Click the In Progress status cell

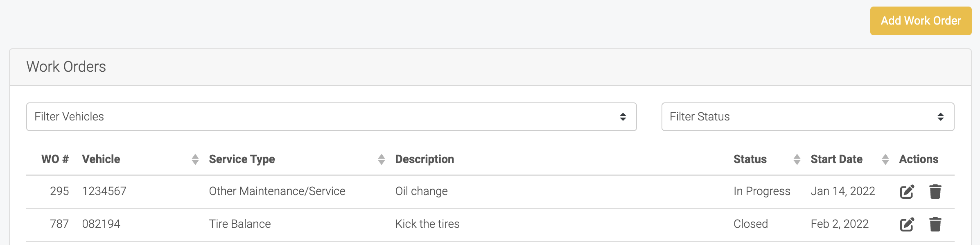tap(762, 191)
